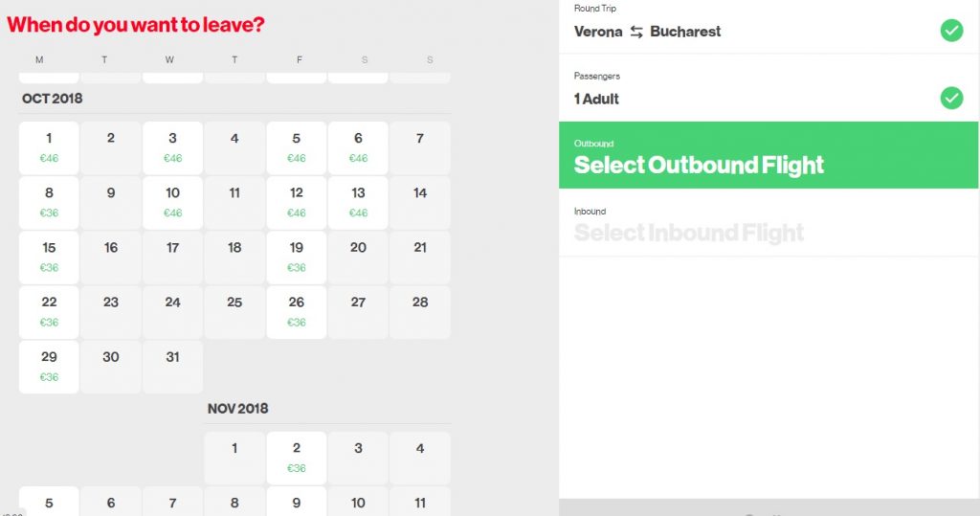Image resolution: width=980 pixels, height=516 pixels.
Task: Pick October 15 departure at €36
Action: [49, 257]
